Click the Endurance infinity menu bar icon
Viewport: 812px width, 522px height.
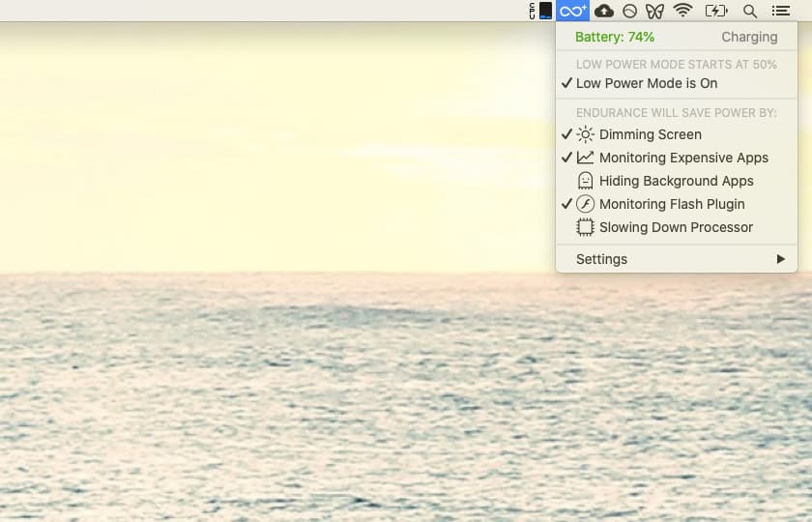click(x=572, y=11)
